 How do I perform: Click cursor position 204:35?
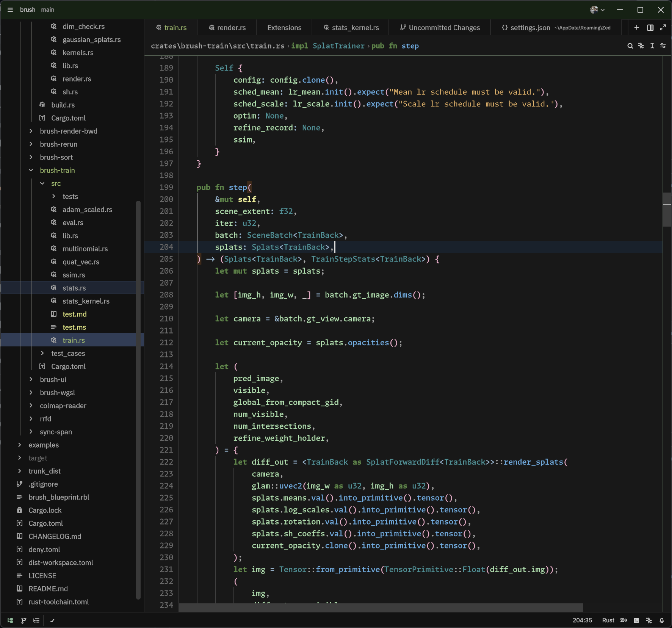(582, 620)
